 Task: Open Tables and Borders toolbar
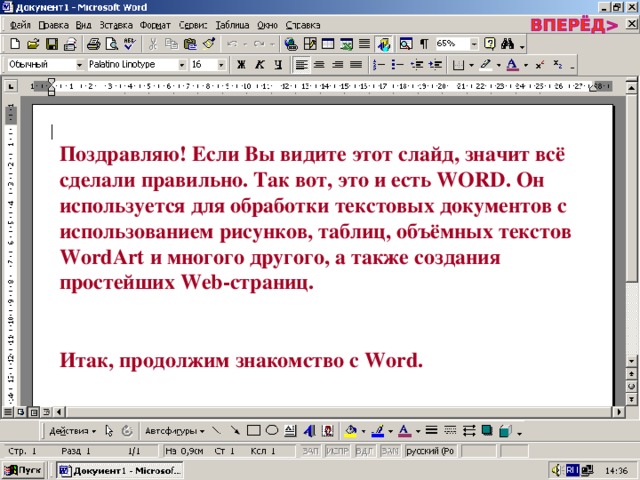(x=310, y=44)
